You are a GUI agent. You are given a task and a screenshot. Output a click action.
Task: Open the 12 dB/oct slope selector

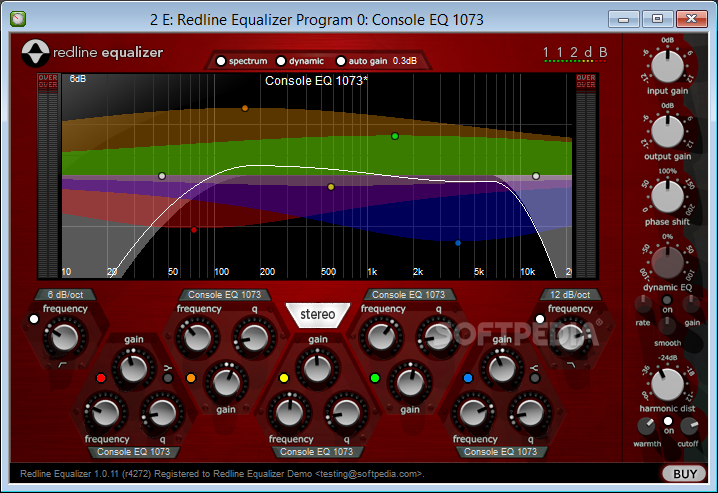tap(570, 295)
